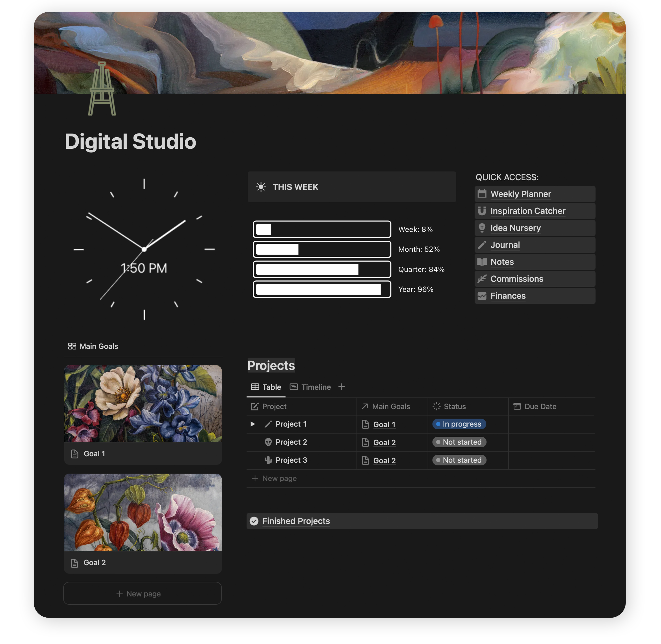The image size is (661, 644).
Task: Open the Journal page
Action: (534, 245)
